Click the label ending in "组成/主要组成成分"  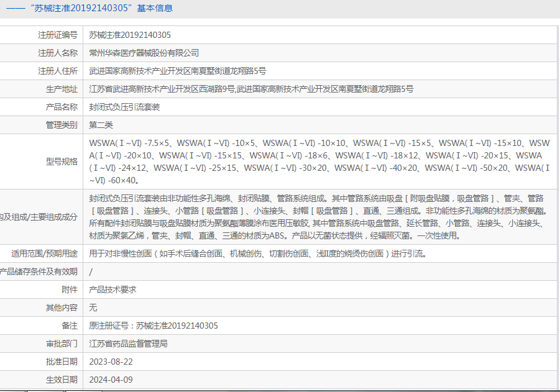click(39, 217)
